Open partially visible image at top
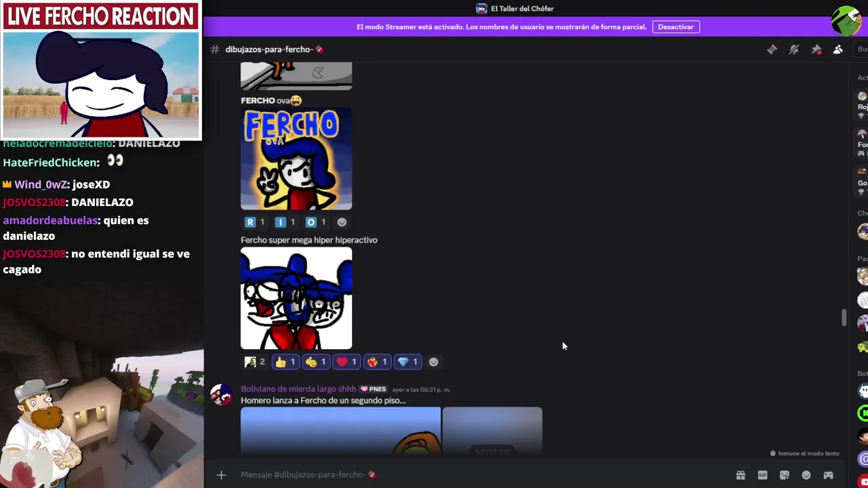868x488 pixels. tap(296, 75)
